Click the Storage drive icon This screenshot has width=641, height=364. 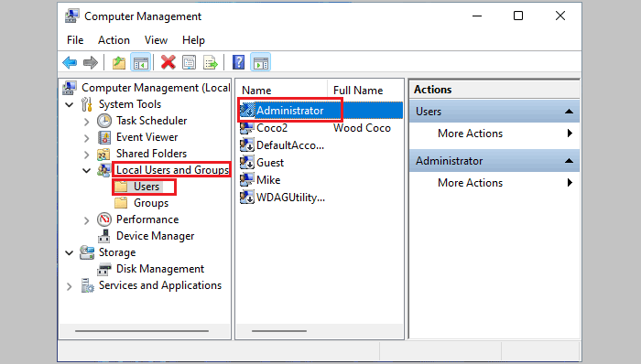pyautogui.click(x=87, y=252)
